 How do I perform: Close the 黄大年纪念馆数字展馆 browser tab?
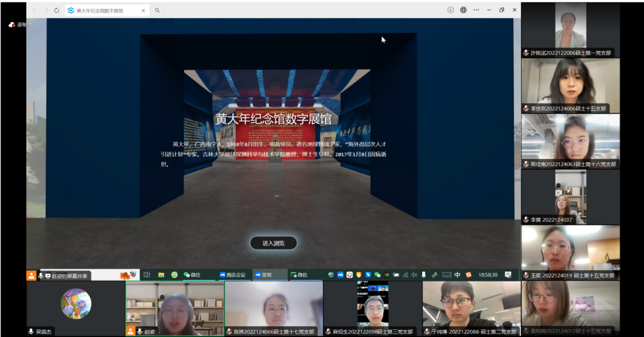143,10
